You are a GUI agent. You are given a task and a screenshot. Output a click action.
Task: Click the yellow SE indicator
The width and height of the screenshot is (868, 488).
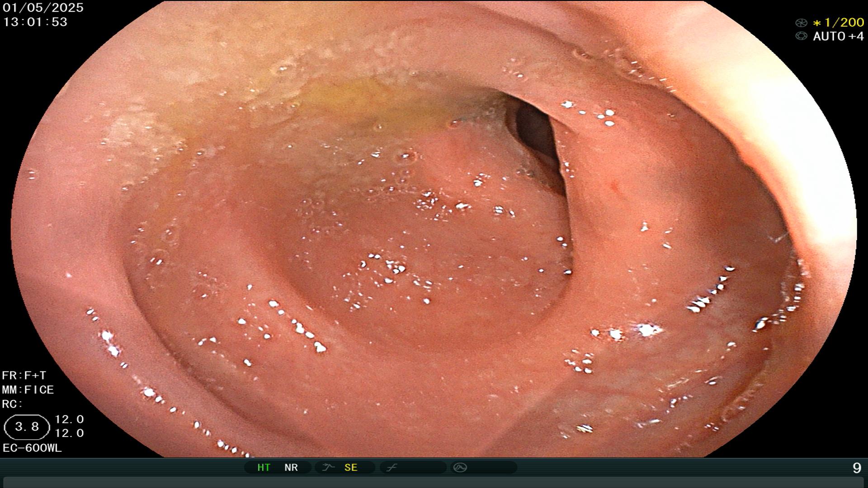click(x=351, y=467)
